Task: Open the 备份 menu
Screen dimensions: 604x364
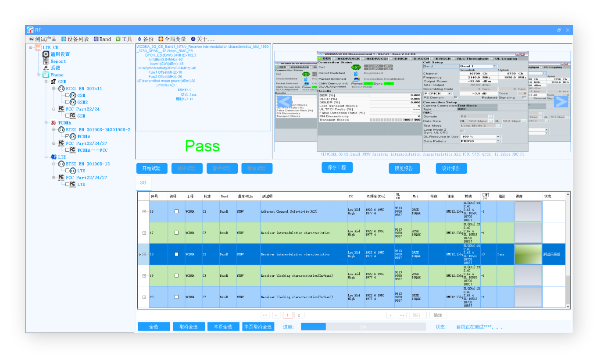Action: coord(146,39)
